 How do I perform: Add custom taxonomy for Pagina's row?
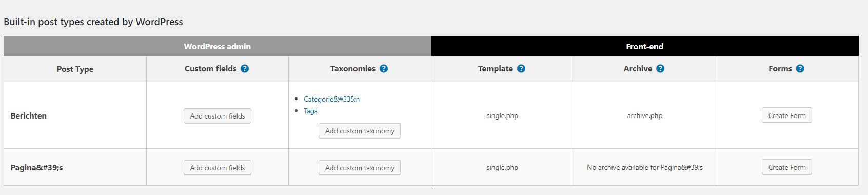(x=360, y=168)
